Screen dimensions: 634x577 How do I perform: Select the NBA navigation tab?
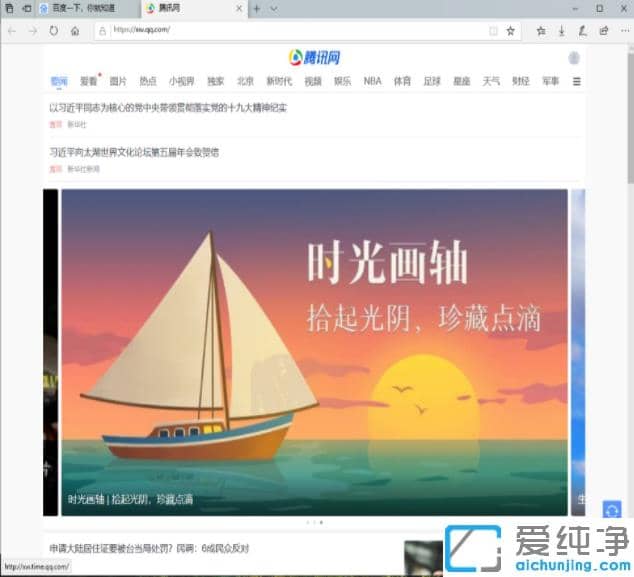click(x=372, y=81)
